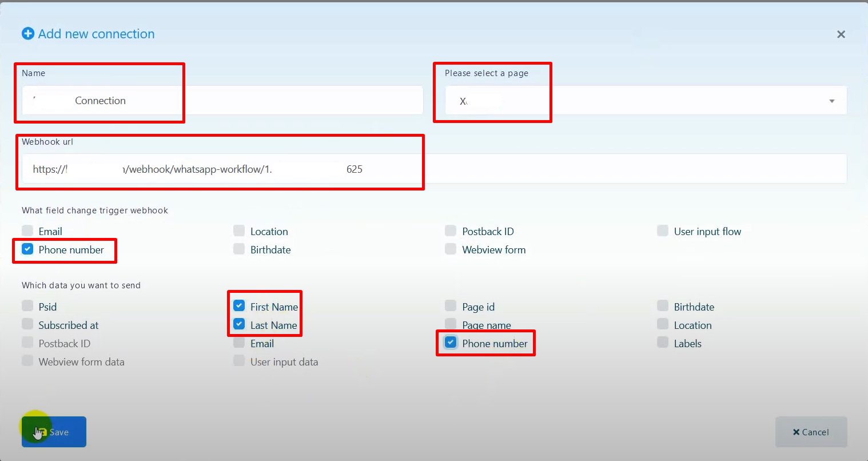Check the Birthdate trigger checkbox
The height and width of the screenshot is (461, 868).
coord(239,249)
